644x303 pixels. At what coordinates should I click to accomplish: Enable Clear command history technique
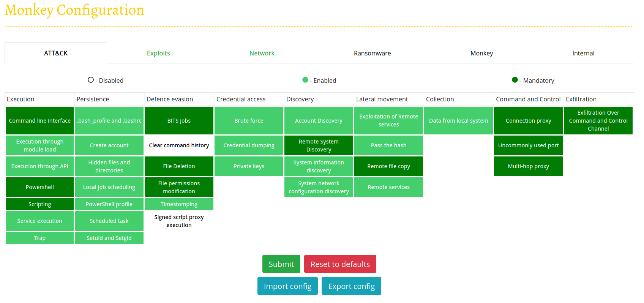(x=179, y=145)
